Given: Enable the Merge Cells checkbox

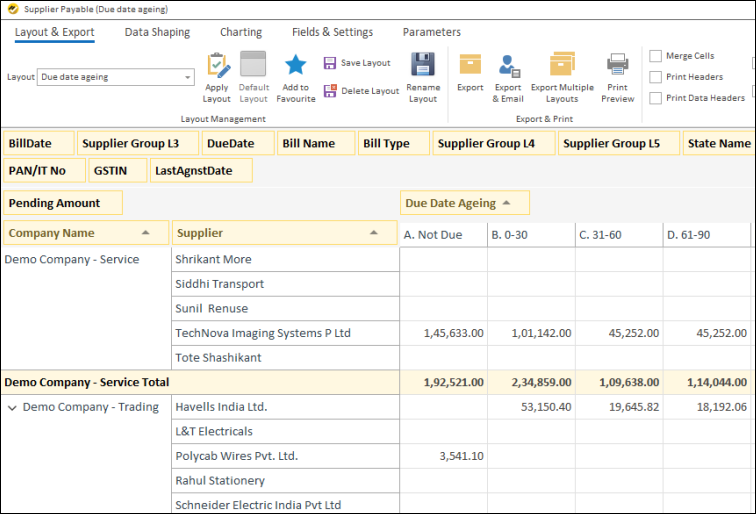Looking at the screenshot, I should point(656,56).
